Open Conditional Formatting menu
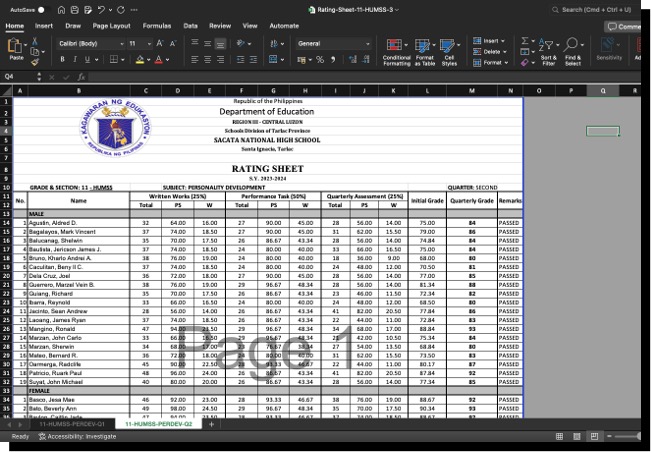 pyautogui.click(x=396, y=52)
